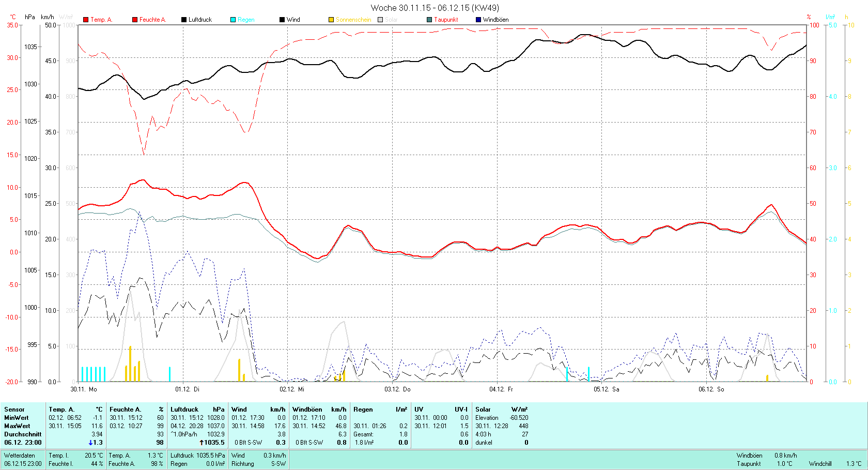
Task: Click the 'hPa' pressure axis unit
Action: 30,17
